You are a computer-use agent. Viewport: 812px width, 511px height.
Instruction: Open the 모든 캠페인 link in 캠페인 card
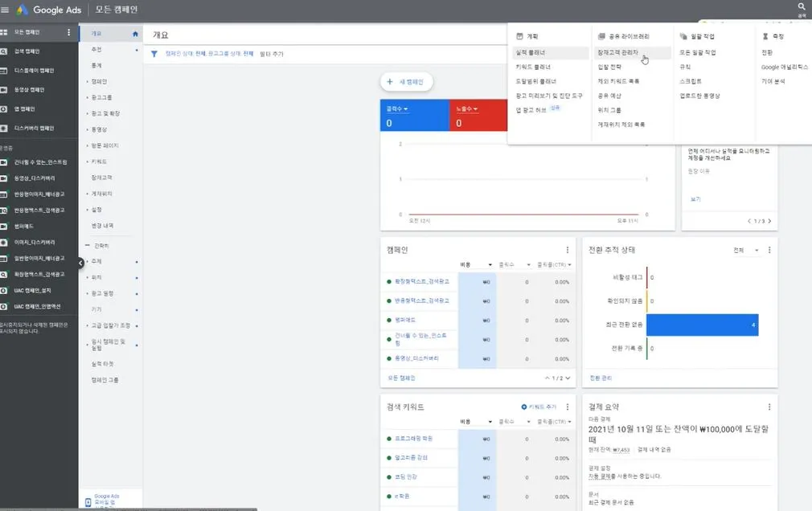(401, 378)
